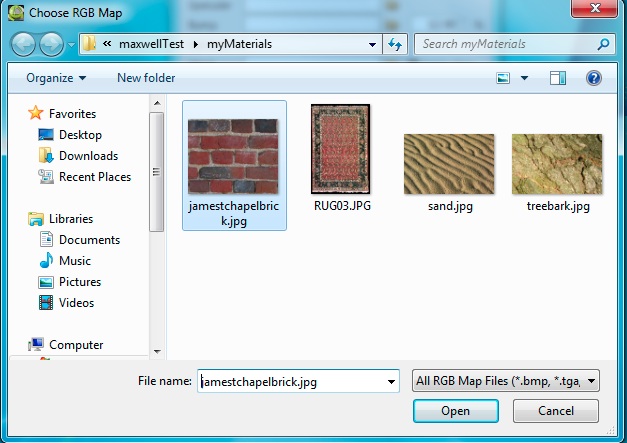Viewport: 627px width, 443px height.
Task: Click the treebark.jpg file name label
Action: [x=558, y=206]
